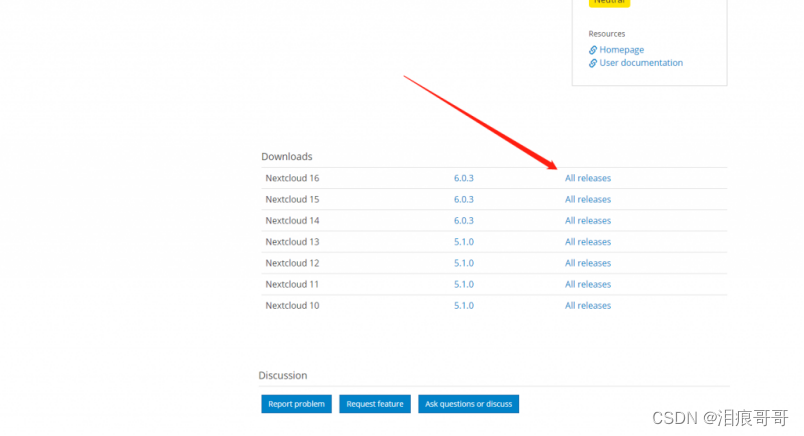Download version 5.1.0 for Nextcloud 12
This screenshot has height=436, width=804.
tap(464, 263)
